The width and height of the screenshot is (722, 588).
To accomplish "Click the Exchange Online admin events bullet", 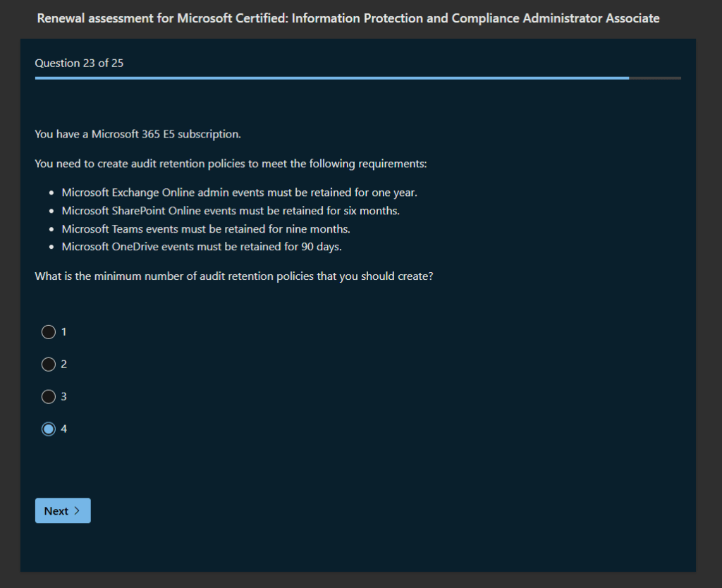I will coord(239,192).
